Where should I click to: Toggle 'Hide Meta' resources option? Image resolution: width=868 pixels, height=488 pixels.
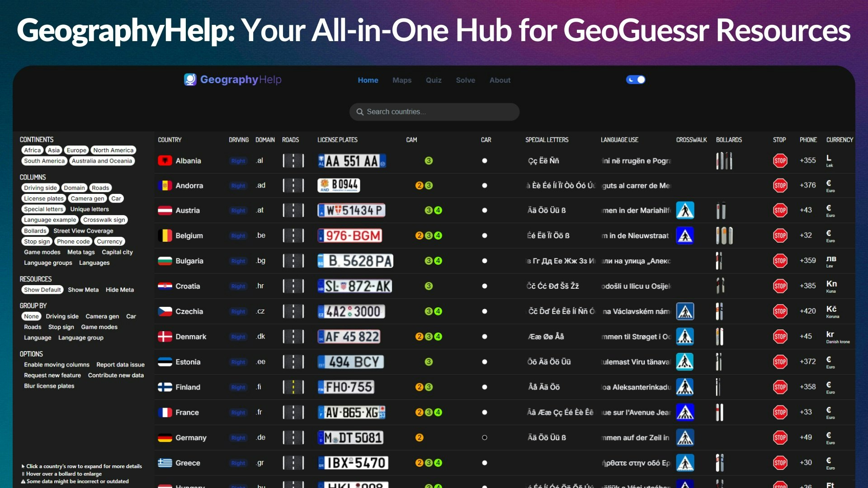coord(119,290)
